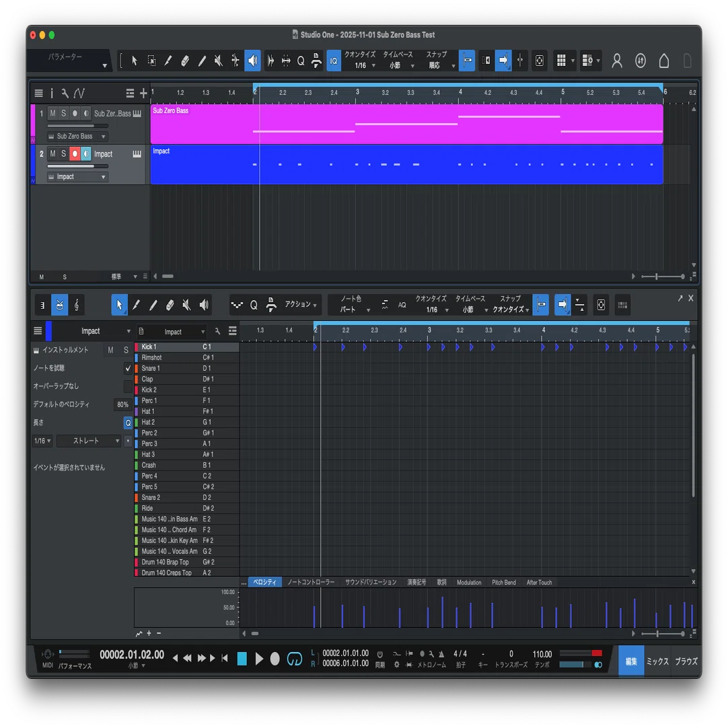Open the main toolbar quantize 1/16 dropdown
This screenshot has width=728, height=728.
365,65
